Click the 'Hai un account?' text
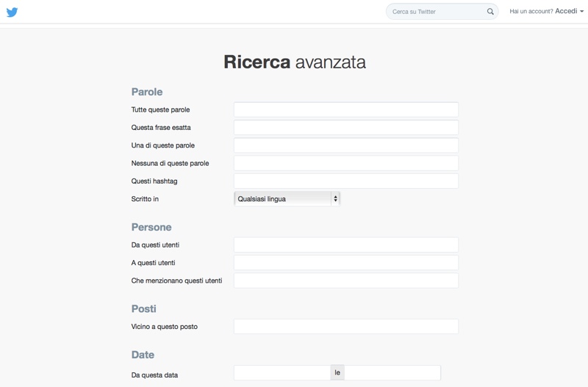The height and width of the screenshot is (387, 588). click(x=531, y=12)
